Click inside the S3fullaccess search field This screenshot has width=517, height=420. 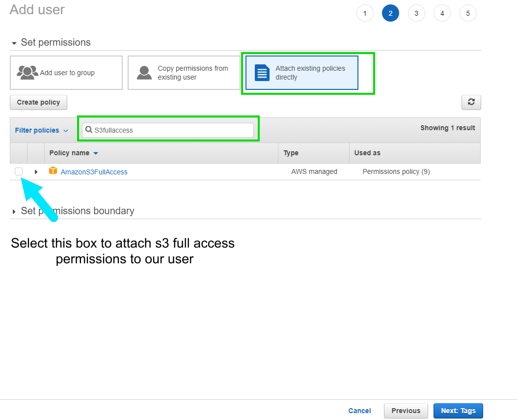(x=168, y=130)
